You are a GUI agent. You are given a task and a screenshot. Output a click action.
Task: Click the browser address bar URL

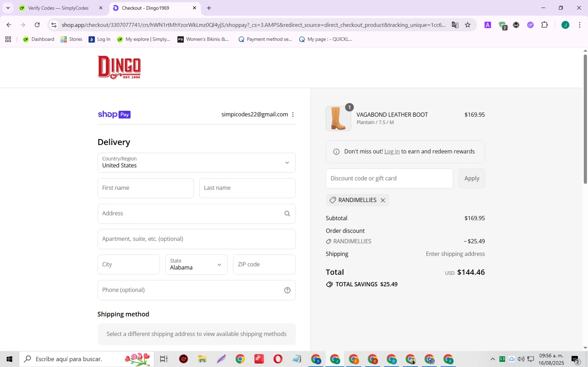point(254,25)
